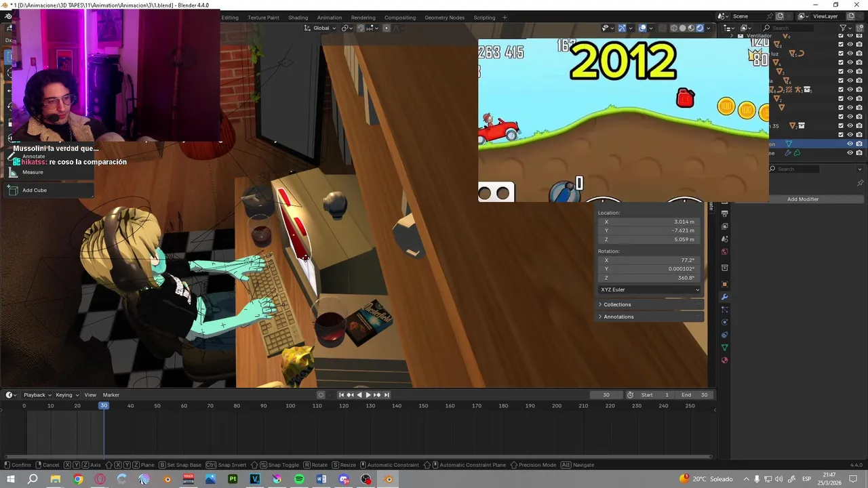This screenshot has height=488, width=868.
Task: Toggle viewport overlays button
Action: click(x=642, y=28)
